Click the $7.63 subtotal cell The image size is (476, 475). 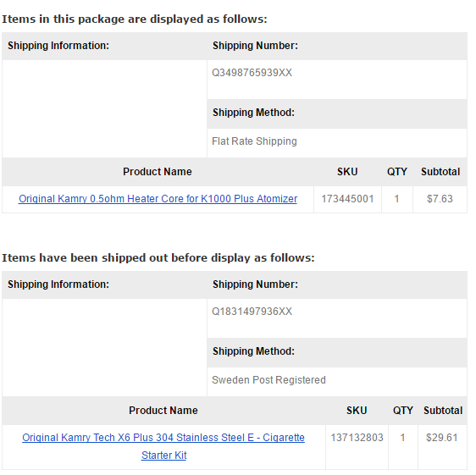[x=440, y=199]
